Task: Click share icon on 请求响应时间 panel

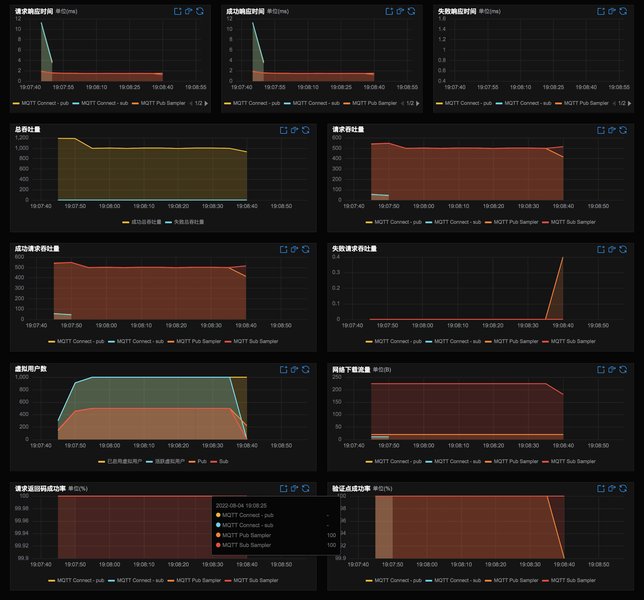Action: 189,11
